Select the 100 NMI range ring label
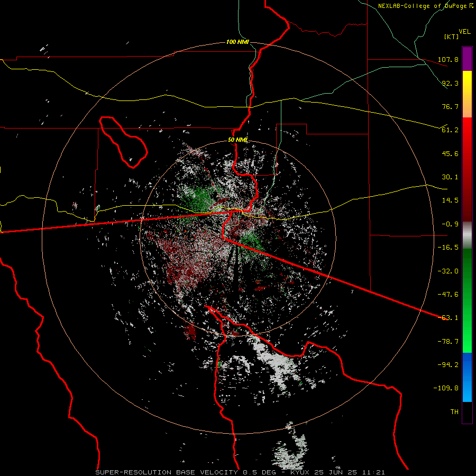This screenshot has width=476, height=476. click(237, 42)
